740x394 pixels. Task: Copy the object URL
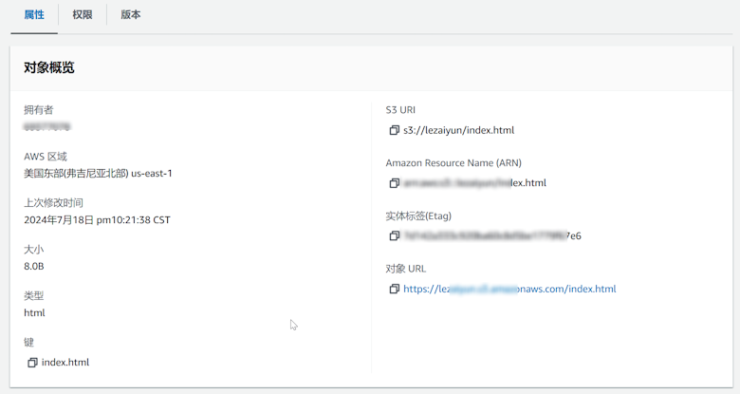pos(394,289)
